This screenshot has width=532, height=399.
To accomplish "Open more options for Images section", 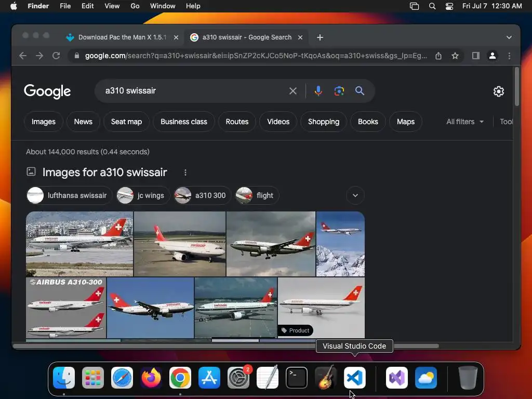I will [x=185, y=172].
